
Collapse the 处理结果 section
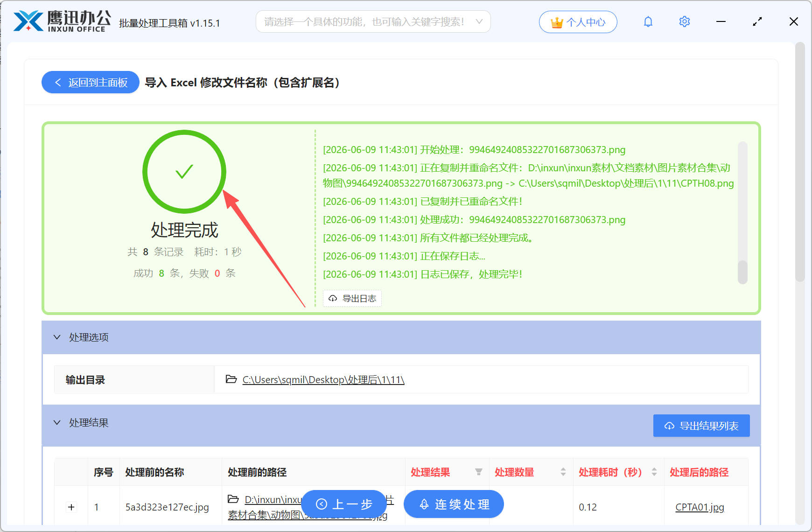57,422
